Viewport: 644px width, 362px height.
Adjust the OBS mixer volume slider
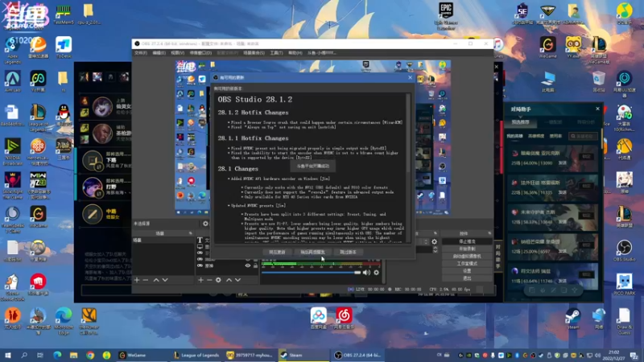coord(311,273)
